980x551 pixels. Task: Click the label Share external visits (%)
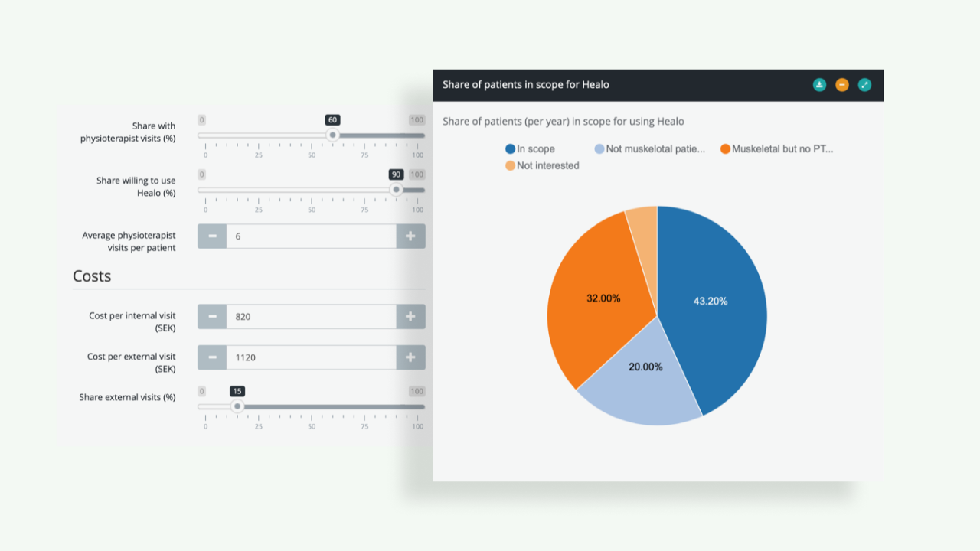(x=127, y=397)
